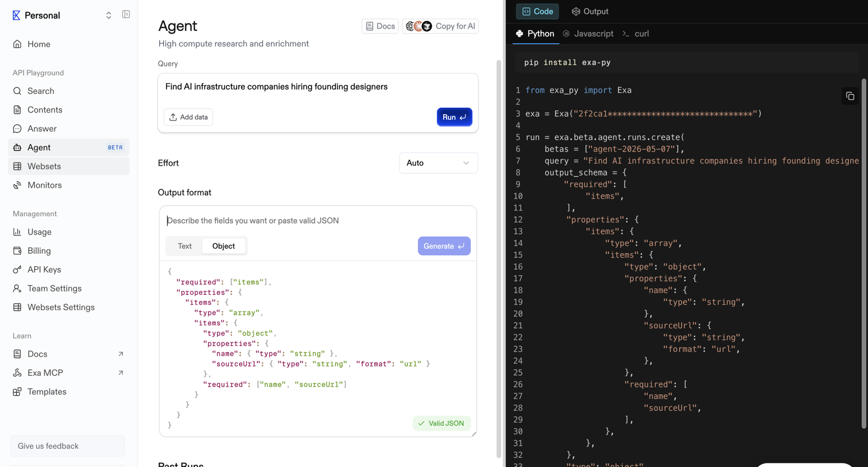Image resolution: width=868 pixels, height=467 pixels.
Task: Switch to the Code tab
Action: click(537, 11)
